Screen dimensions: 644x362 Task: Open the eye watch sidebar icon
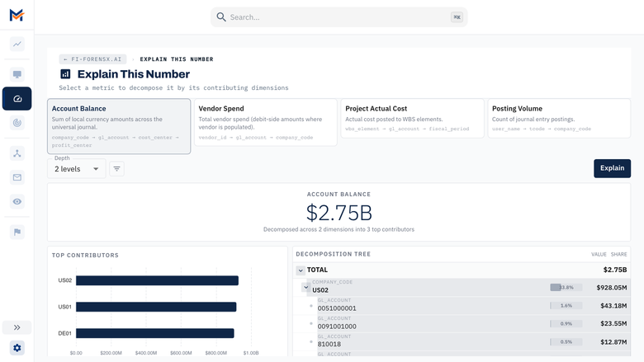pos(17,201)
